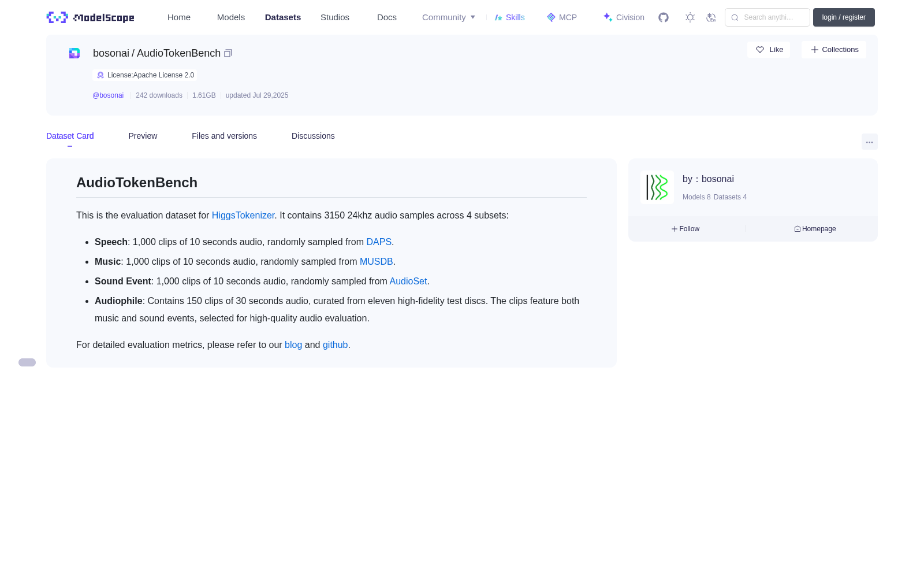
Task: Visit the bosonai Homepage
Action: coord(815,229)
